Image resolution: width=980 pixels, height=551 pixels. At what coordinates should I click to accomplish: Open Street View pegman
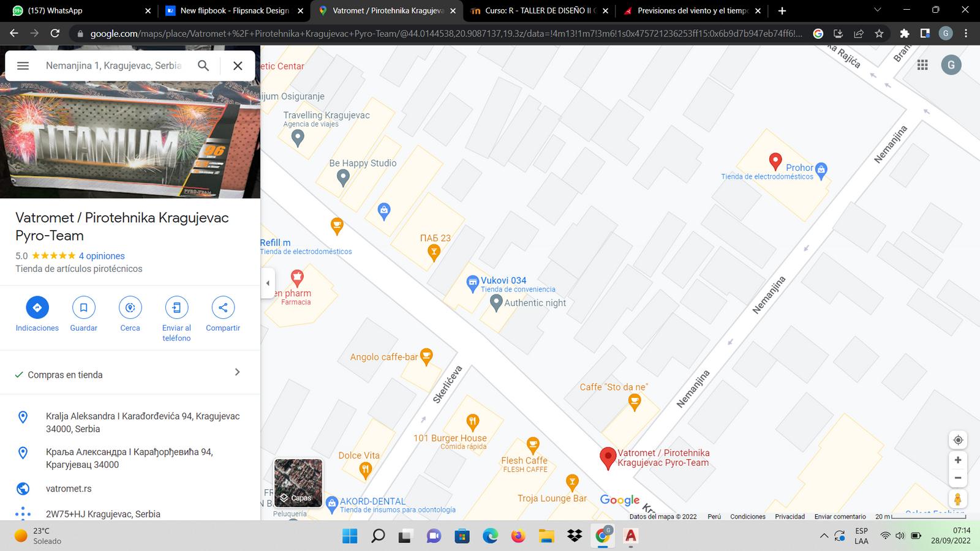[x=958, y=499]
